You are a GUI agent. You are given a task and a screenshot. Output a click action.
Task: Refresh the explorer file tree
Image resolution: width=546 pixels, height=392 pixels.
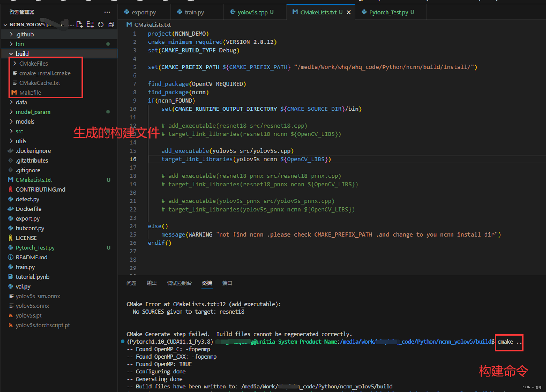coord(101,24)
